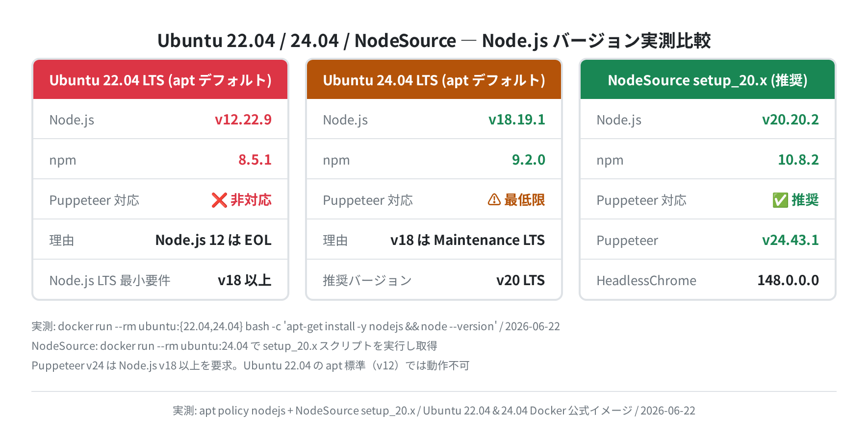Select the Ubuntu 24.04 LTS orange header
Image resolution: width=868 pixels, height=437 pixels.
[434, 79]
